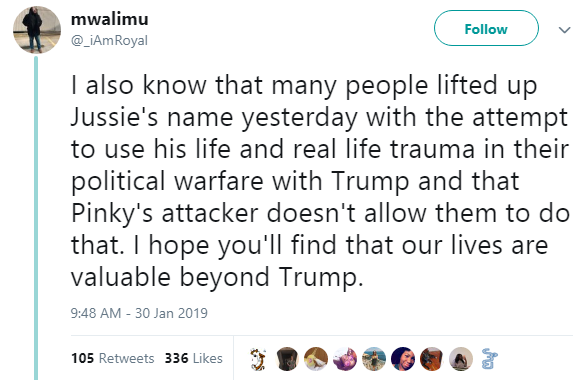
Task: Select the word 'Jussie's' in the tweet
Action: [x=114, y=117]
